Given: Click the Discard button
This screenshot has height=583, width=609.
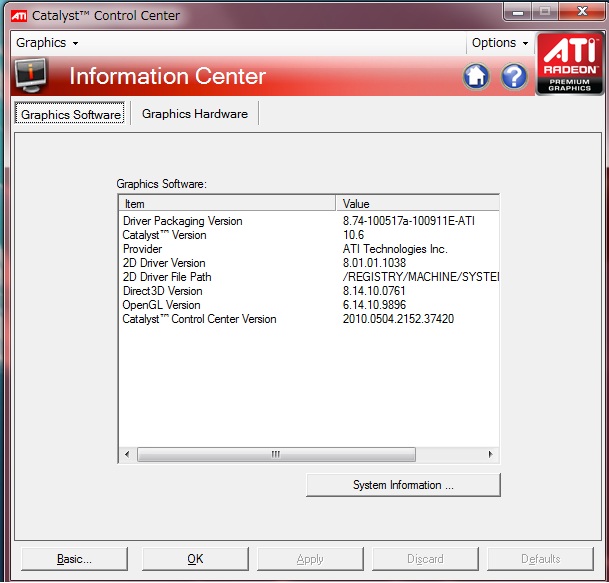Looking at the screenshot, I should tap(425, 559).
